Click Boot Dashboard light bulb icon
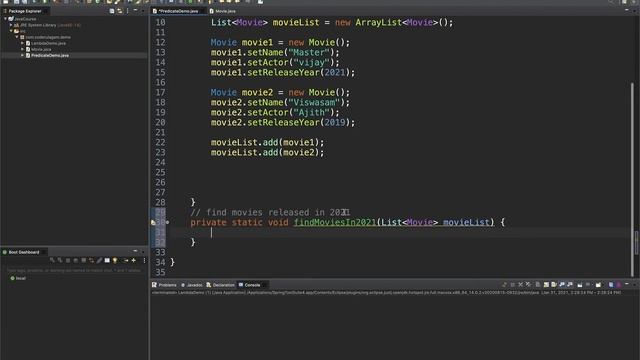 (115, 260)
